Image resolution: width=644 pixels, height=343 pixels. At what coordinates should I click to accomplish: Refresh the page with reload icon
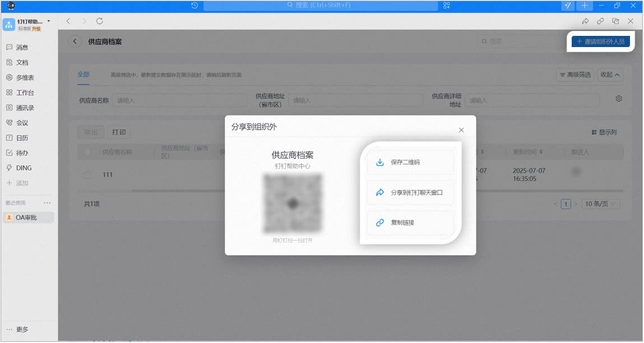coord(99,21)
